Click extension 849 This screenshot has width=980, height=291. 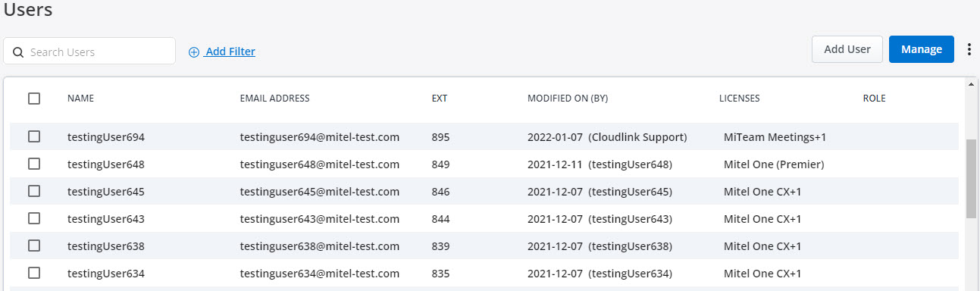click(440, 164)
